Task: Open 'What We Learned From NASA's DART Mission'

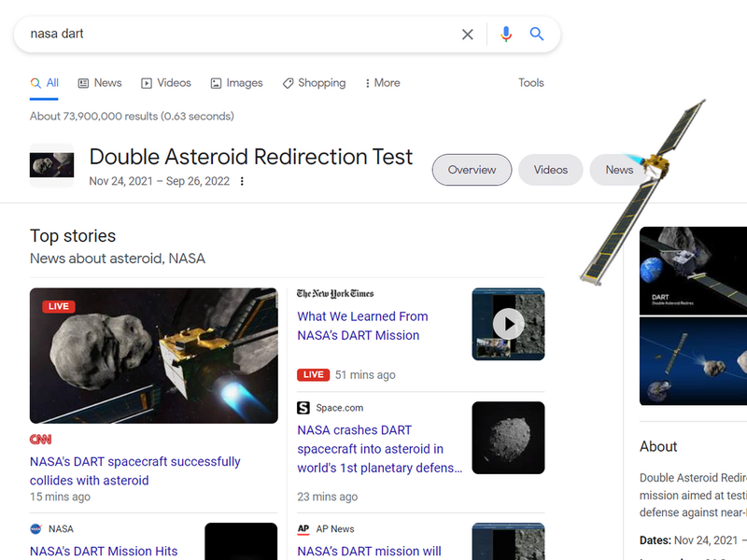Action: pyautogui.click(x=362, y=326)
